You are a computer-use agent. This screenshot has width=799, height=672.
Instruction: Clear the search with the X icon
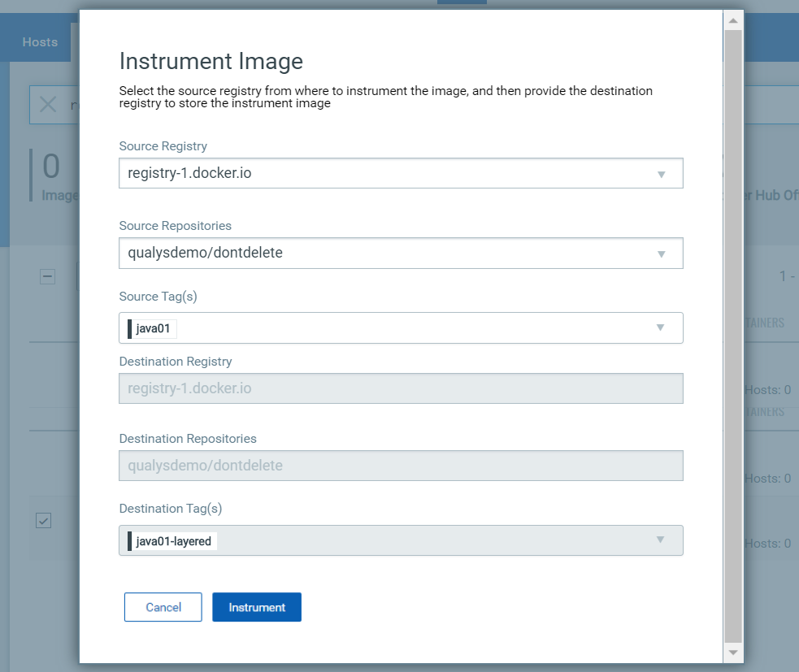pos(48,105)
